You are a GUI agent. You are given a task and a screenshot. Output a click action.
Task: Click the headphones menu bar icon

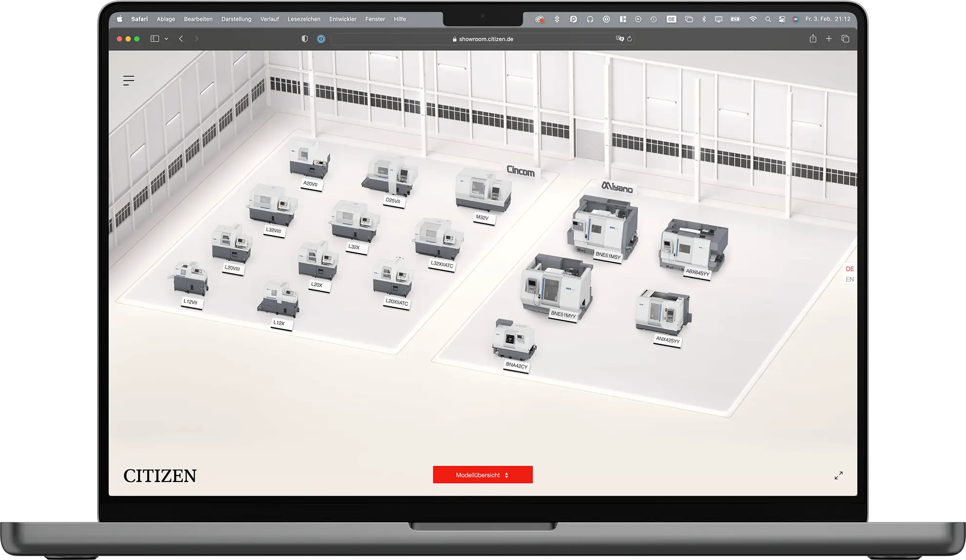[590, 19]
